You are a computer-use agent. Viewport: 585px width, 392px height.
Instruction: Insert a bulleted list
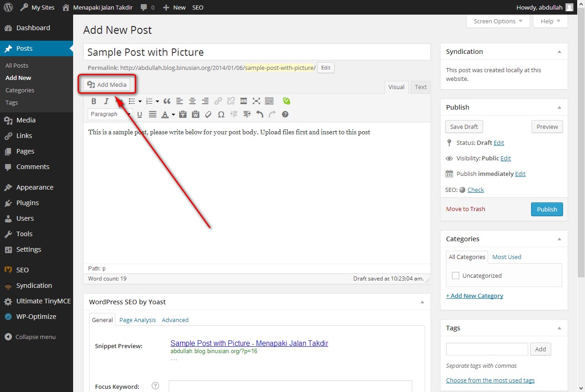point(132,101)
